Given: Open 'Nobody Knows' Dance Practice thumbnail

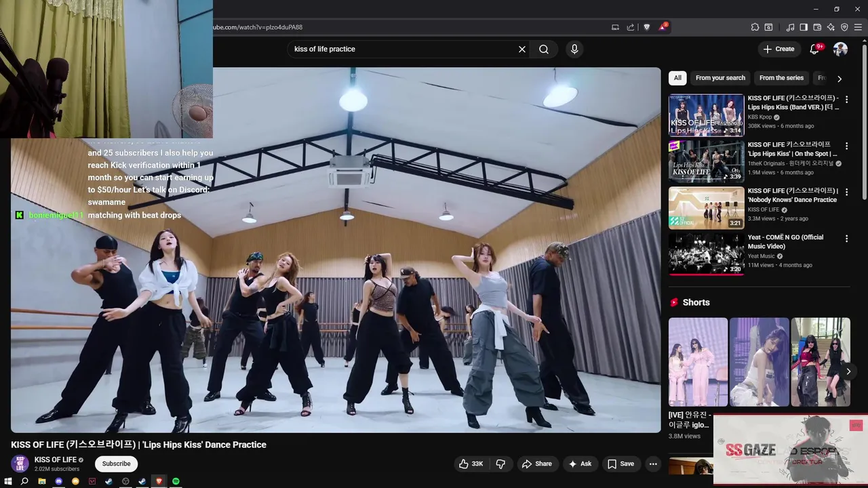Looking at the screenshot, I should click(706, 208).
